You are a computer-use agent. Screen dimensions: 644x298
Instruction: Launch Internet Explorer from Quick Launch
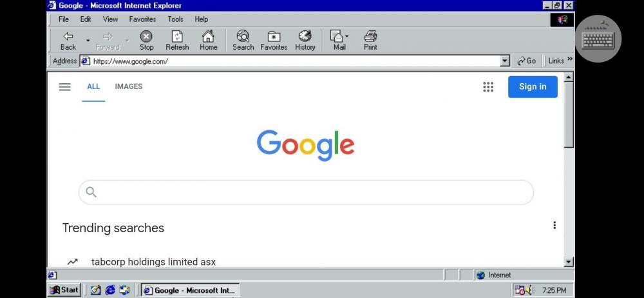click(x=110, y=290)
